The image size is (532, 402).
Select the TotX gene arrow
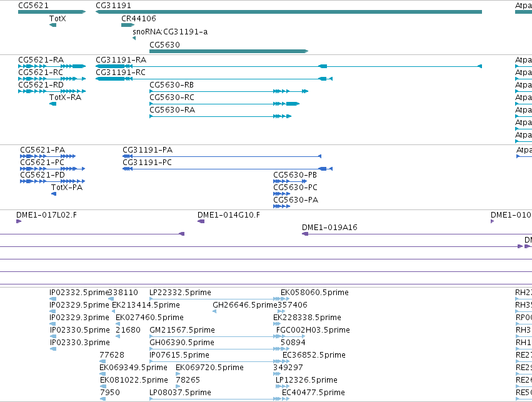53,25
